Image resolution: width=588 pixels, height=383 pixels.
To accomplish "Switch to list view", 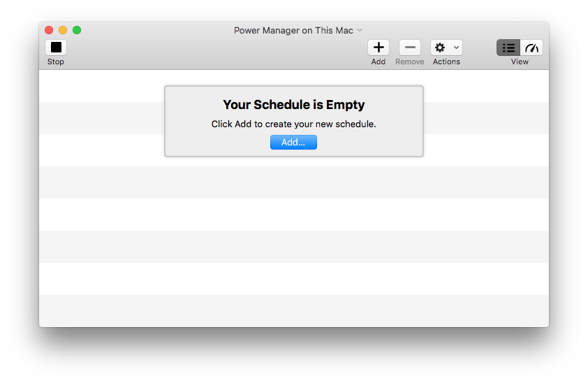I will point(508,48).
